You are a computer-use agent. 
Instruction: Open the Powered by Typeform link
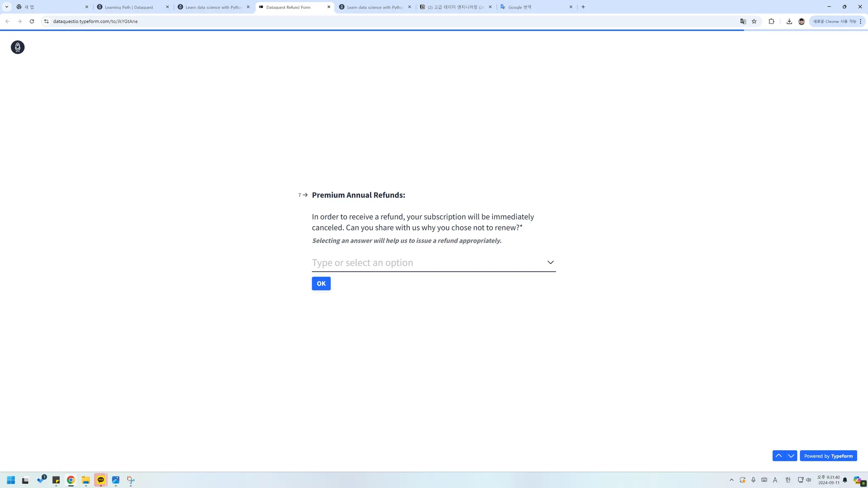point(828,456)
